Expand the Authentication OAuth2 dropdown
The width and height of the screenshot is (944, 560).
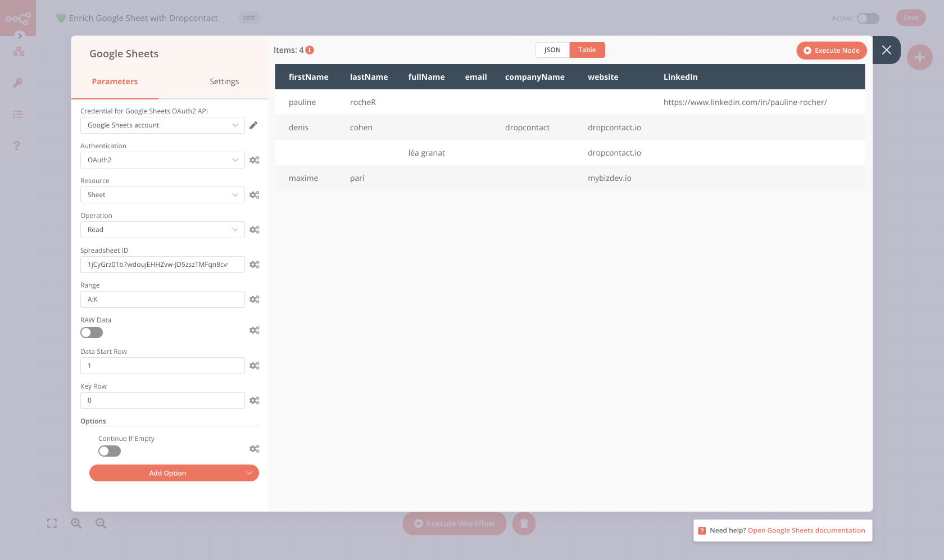click(162, 160)
